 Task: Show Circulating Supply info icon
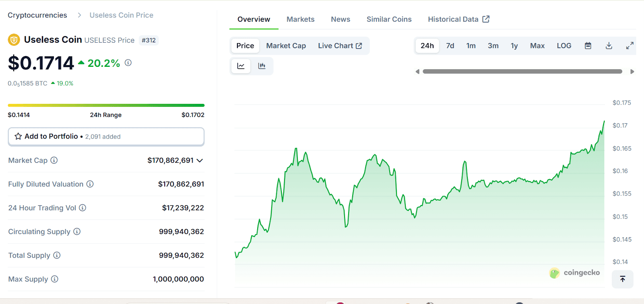tap(77, 232)
